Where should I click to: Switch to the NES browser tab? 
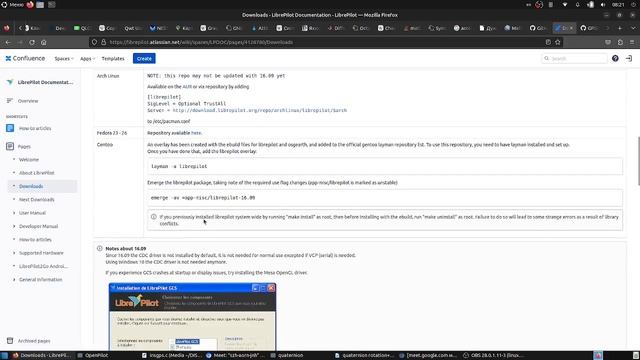coord(158,28)
